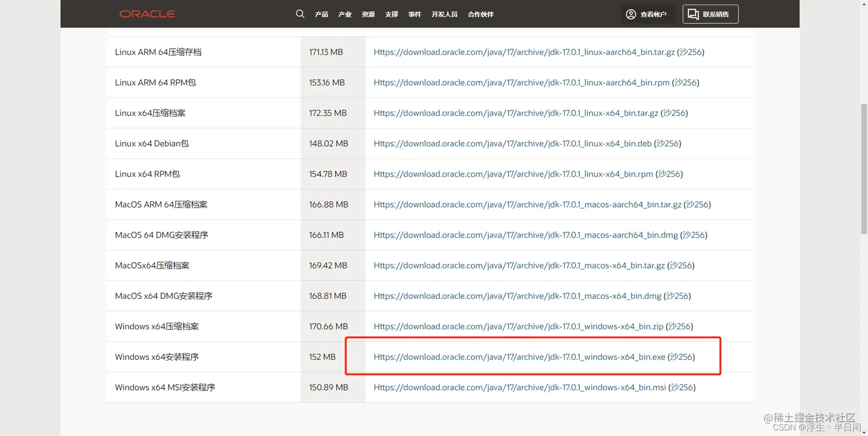Select the MacOS x64 DMG安装程序 label
868x436 pixels.
click(164, 295)
